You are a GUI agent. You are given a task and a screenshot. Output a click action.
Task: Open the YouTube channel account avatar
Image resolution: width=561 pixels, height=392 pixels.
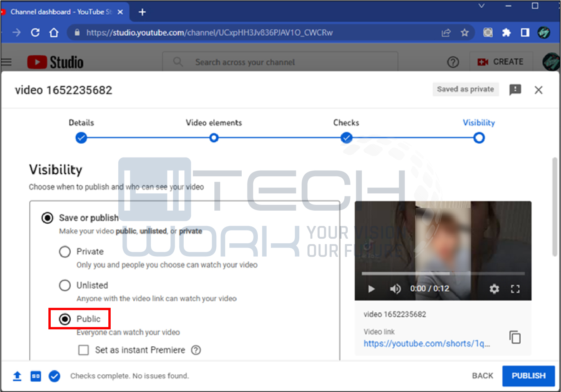(x=551, y=61)
